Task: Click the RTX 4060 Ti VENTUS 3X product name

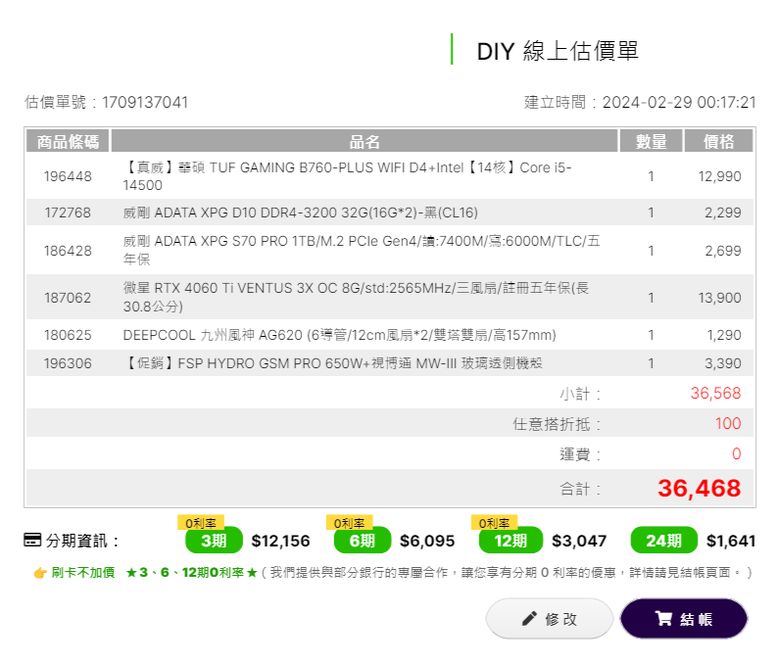Action: click(x=356, y=297)
